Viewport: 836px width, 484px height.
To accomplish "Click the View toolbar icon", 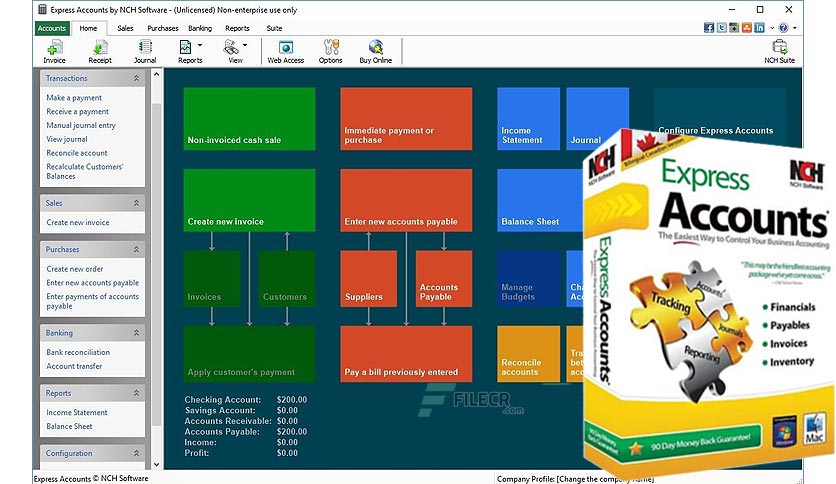I will 232,52.
